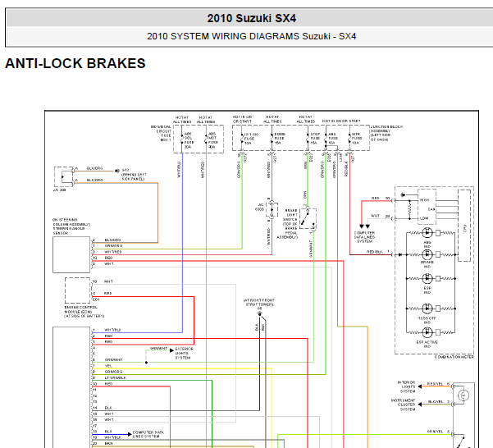
Task: Click the J/C 309 connector symbol
Action: tap(64, 176)
